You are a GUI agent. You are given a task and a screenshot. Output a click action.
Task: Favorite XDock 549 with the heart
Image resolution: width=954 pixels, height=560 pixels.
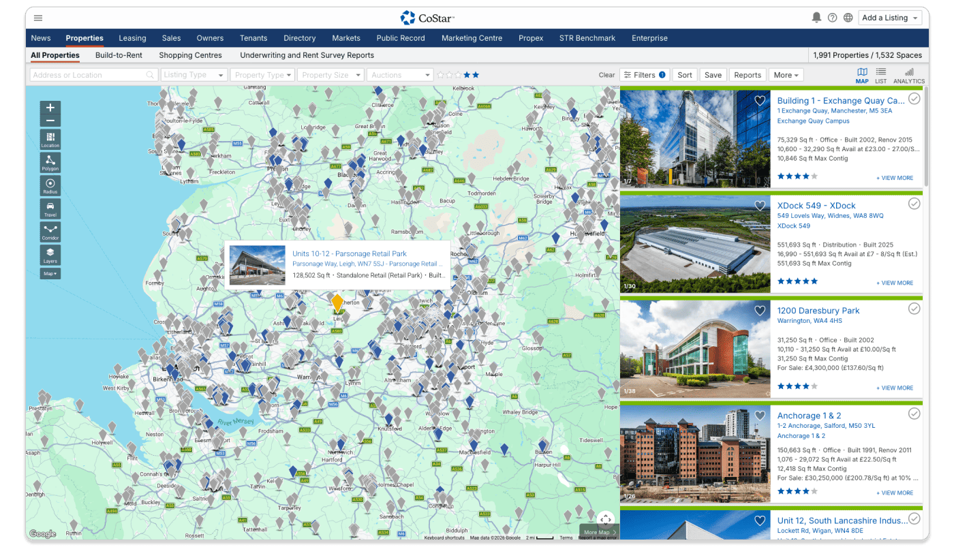tap(760, 206)
